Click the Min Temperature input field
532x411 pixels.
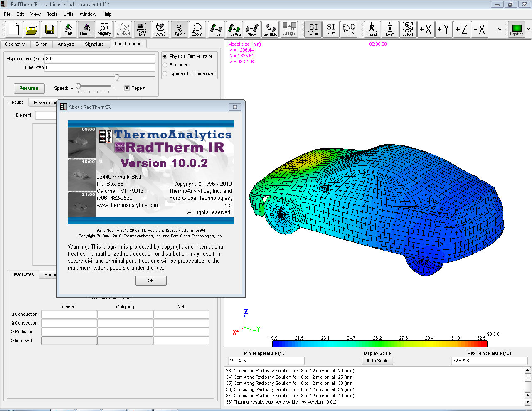pos(266,361)
